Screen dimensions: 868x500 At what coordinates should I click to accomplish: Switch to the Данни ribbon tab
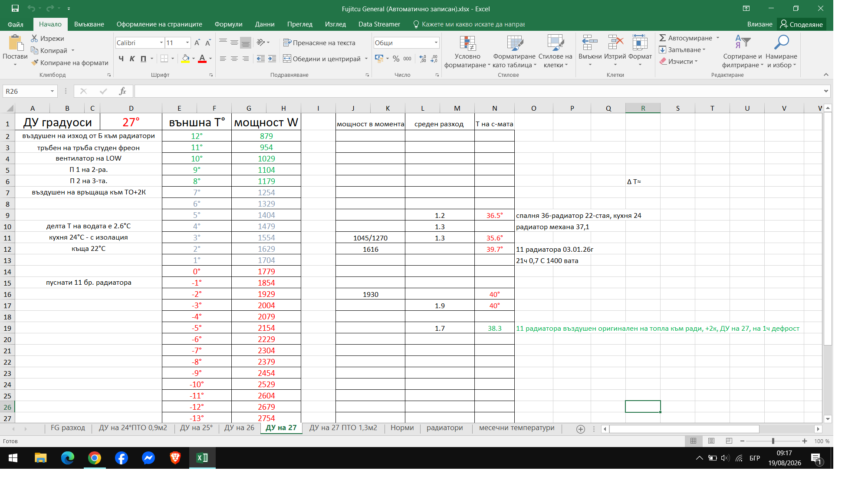click(x=265, y=24)
